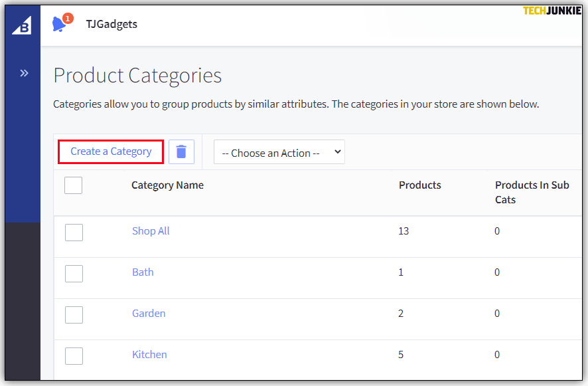The height and width of the screenshot is (386, 588).
Task: Click Create a Category button
Action: [x=111, y=151]
